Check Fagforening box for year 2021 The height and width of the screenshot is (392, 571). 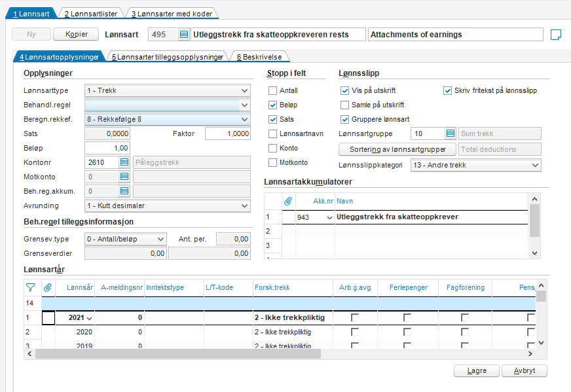pyautogui.click(x=465, y=317)
